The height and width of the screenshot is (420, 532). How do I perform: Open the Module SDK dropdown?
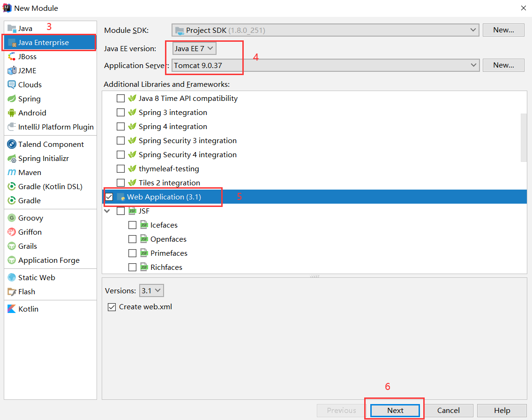click(x=325, y=30)
